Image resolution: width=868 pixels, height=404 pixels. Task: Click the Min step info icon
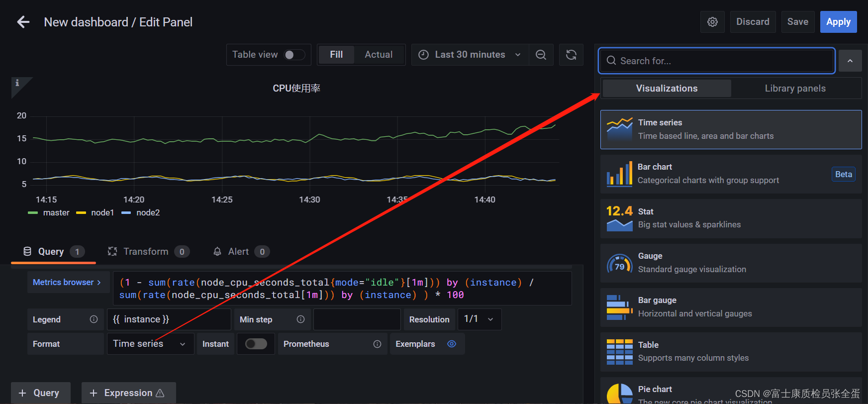point(300,319)
